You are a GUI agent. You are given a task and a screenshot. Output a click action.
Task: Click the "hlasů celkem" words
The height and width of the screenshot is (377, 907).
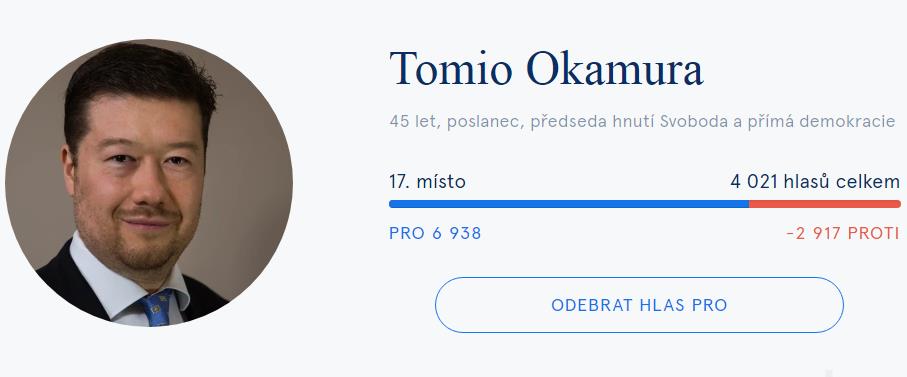coord(842,182)
